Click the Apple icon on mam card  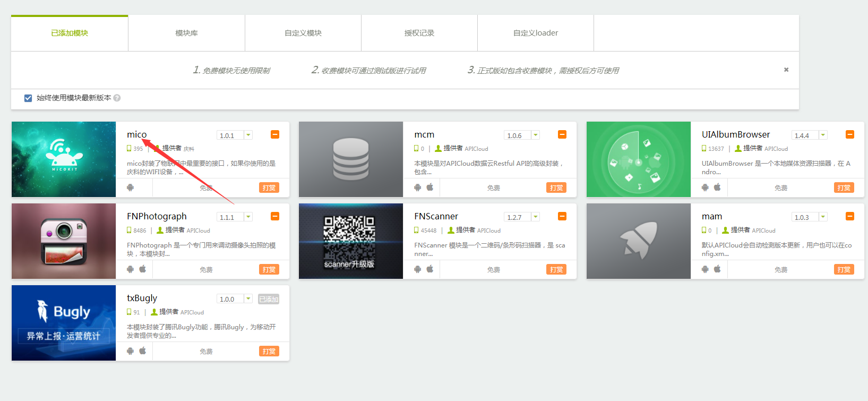pyautogui.click(x=717, y=269)
